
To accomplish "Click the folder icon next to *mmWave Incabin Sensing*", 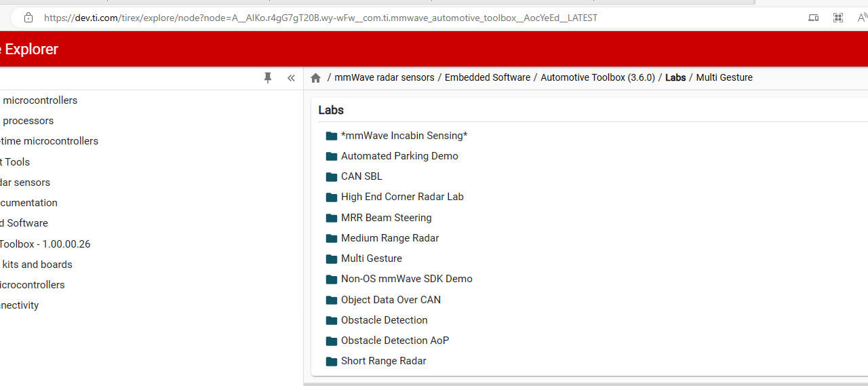I will pyautogui.click(x=332, y=136).
